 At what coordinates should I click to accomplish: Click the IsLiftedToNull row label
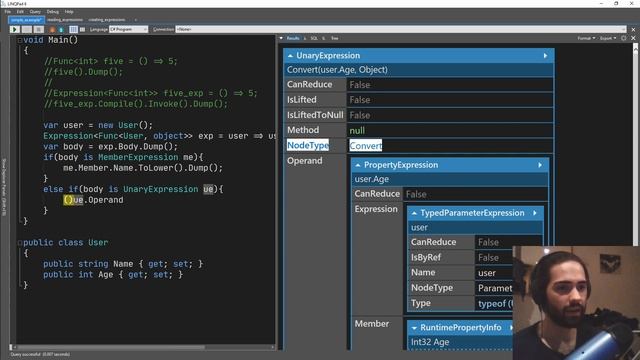[x=315, y=115]
